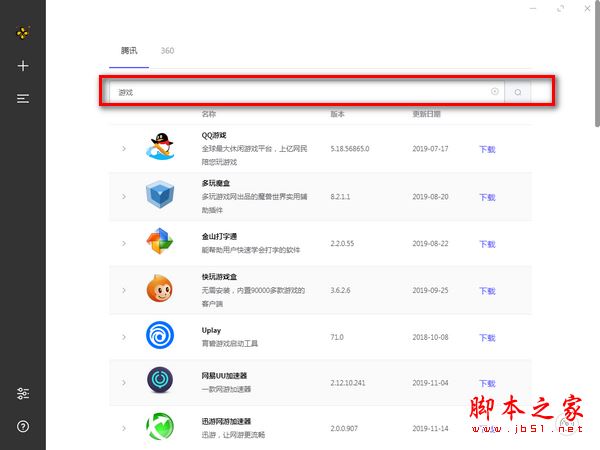Open the settings sliders icon in the sidebar
This screenshot has height=450, width=600.
[x=23, y=393]
